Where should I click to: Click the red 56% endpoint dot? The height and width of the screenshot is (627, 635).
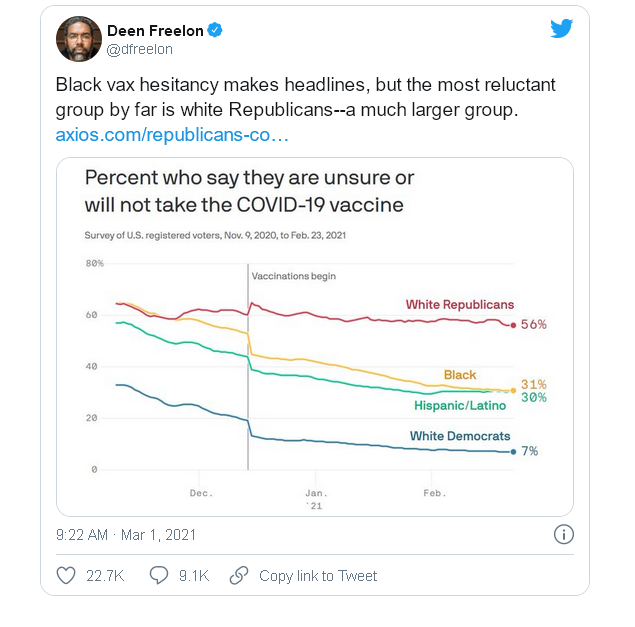tap(514, 325)
